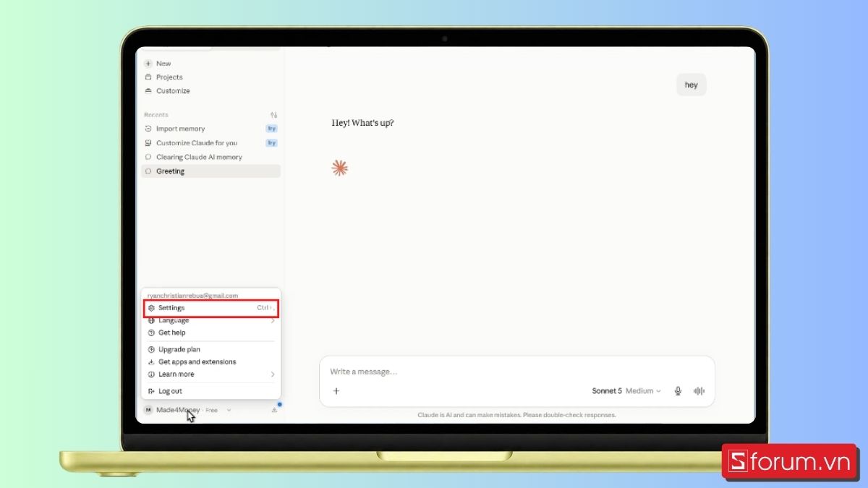Click the "Hey! What's up?" reply text
Image resolution: width=868 pixels, height=488 pixels.
pos(363,123)
